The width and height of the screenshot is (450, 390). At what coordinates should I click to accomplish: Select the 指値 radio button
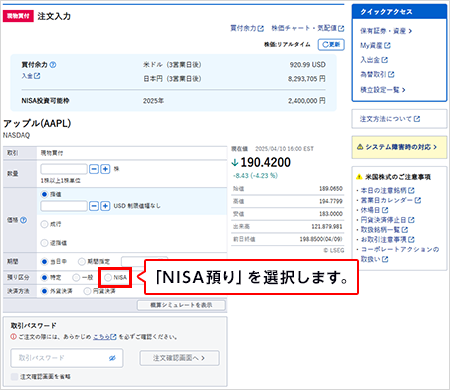coord(44,194)
